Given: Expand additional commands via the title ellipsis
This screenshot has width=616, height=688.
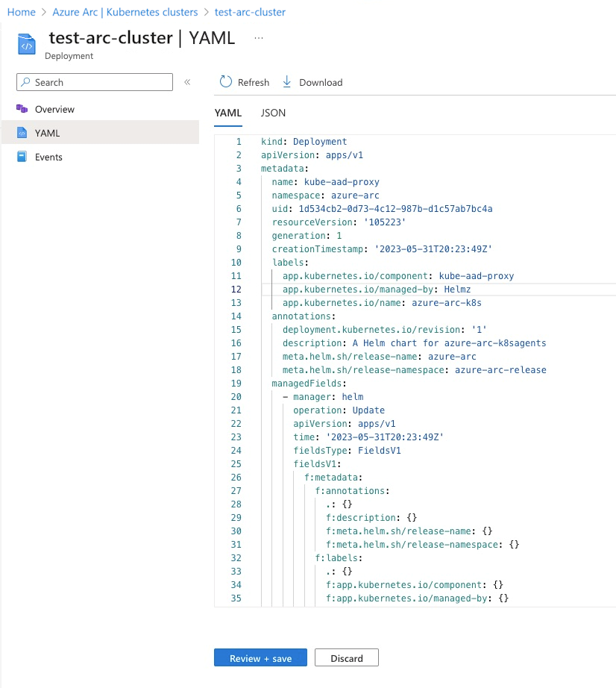Looking at the screenshot, I should [258, 37].
